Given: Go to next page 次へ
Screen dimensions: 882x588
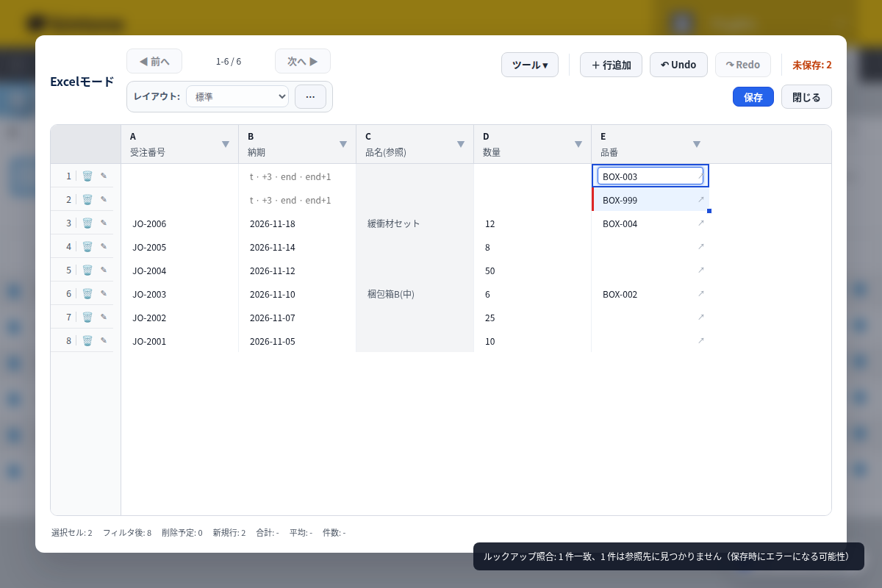Looking at the screenshot, I should click(303, 61).
